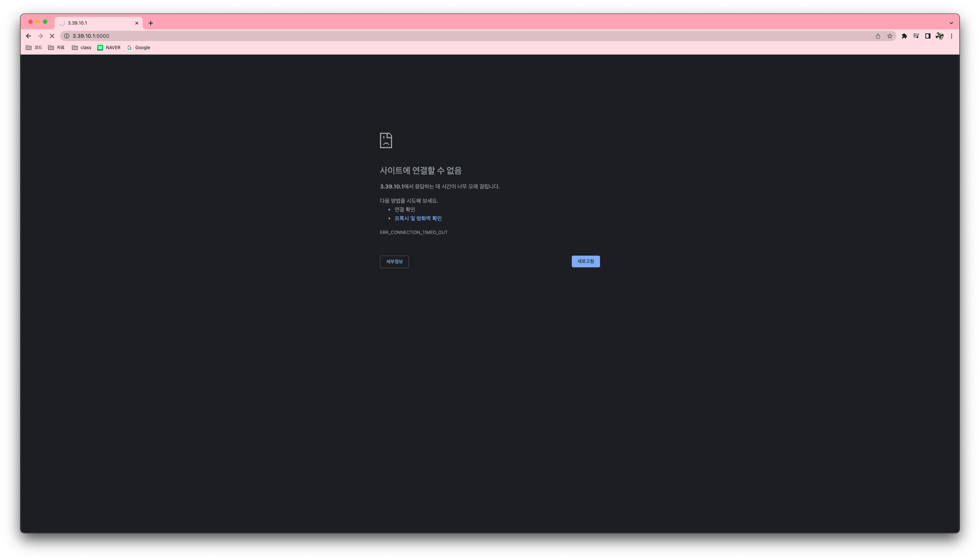Open the NAVER bookmark
The height and width of the screenshot is (560, 980).
pyautogui.click(x=109, y=48)
